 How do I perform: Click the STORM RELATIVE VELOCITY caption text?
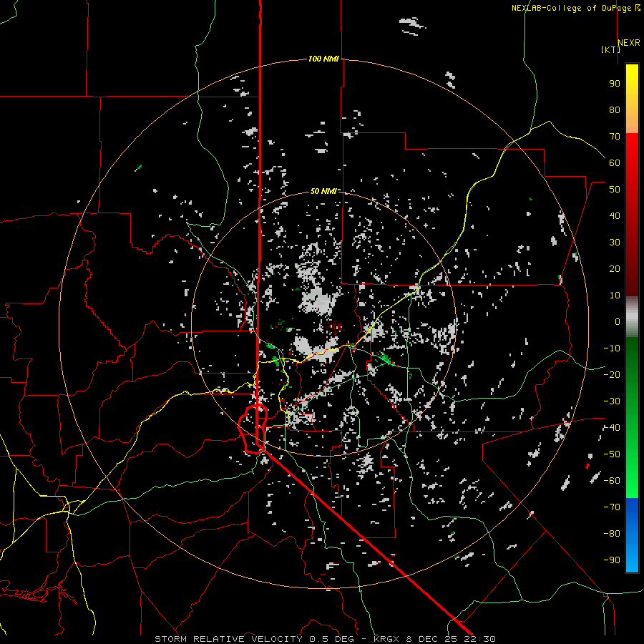pos(228,639)
